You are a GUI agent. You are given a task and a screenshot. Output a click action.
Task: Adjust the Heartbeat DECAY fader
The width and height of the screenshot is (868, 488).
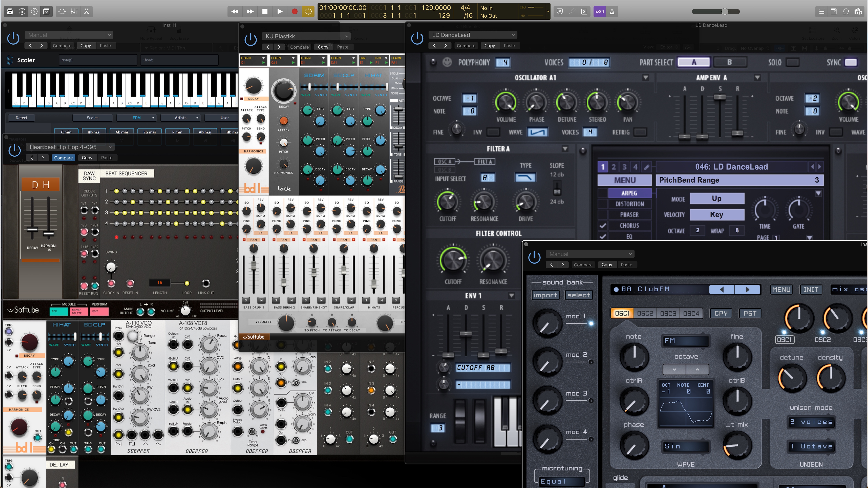32,230
